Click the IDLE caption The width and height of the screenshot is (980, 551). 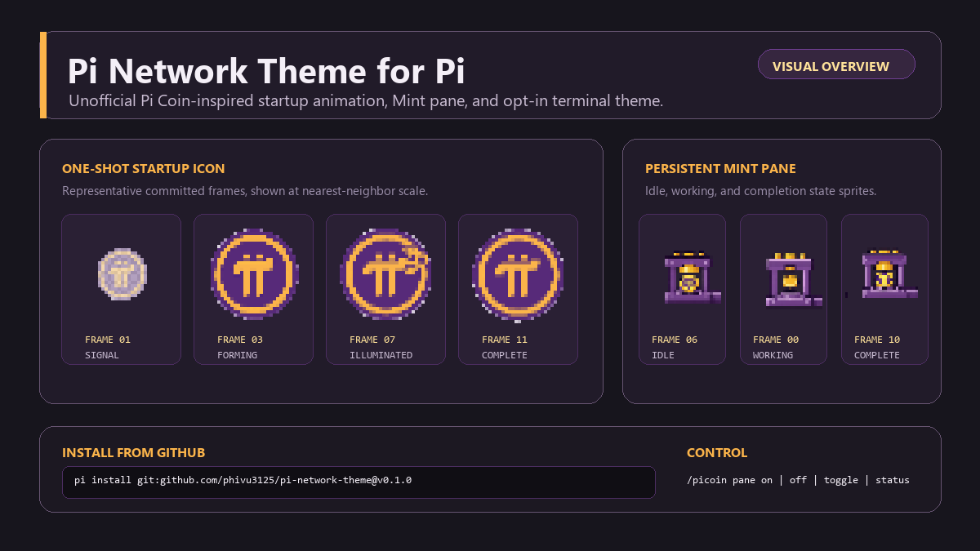(x=663, y=355)
